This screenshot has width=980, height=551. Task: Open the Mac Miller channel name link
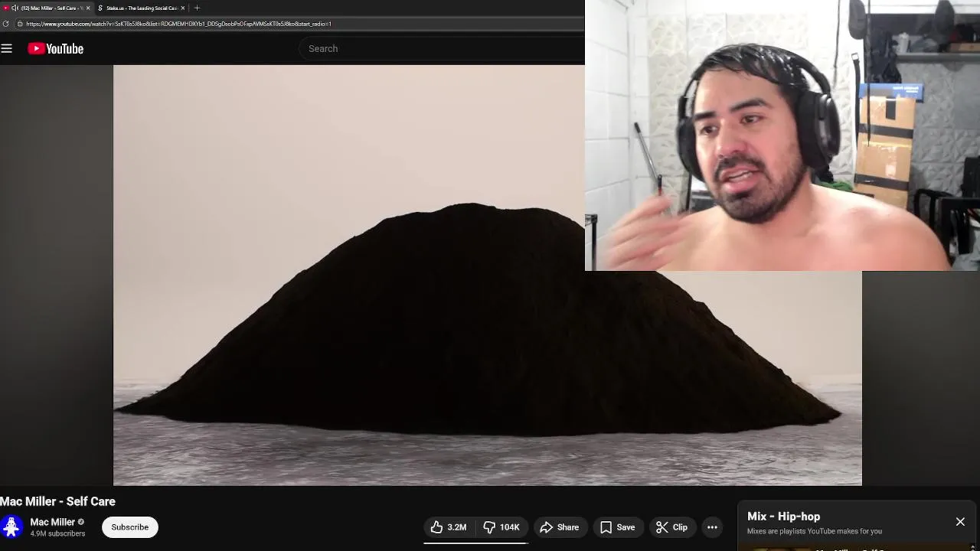[x=52, y=522]
